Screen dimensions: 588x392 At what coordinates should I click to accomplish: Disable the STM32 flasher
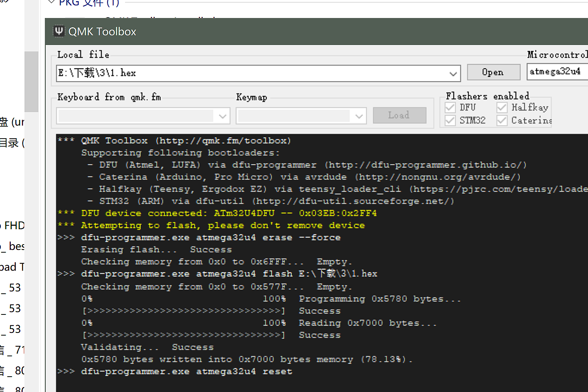click(449, 120)
